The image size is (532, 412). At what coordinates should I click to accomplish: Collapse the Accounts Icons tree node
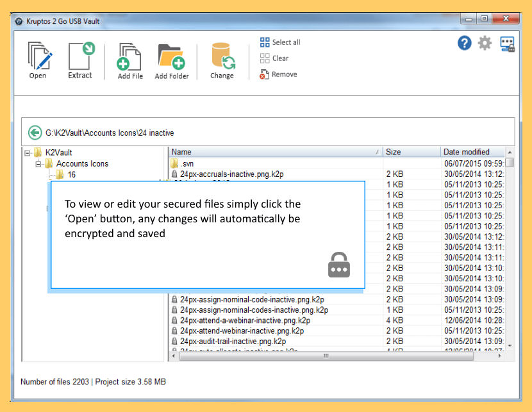(38, 165)
